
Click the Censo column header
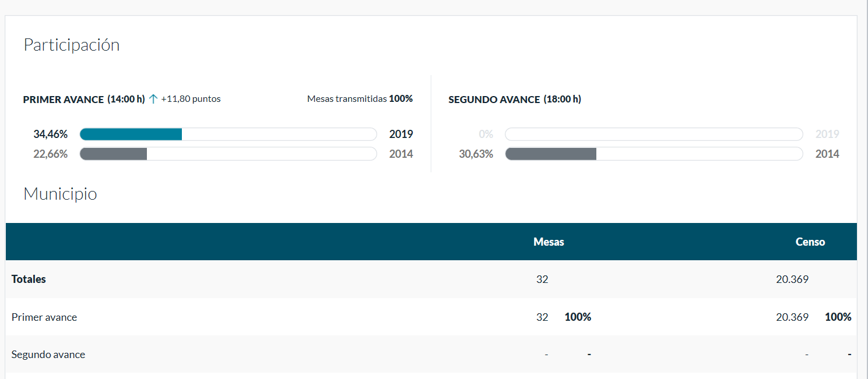(x=810, y=242)
